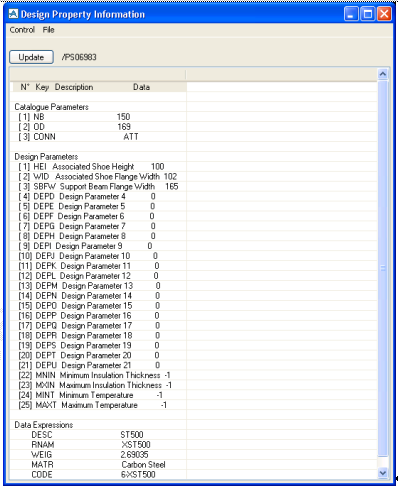Screen dimensions: 398x488
Task: Select the WEIG data expression row
Action: (x=98, y=455)
